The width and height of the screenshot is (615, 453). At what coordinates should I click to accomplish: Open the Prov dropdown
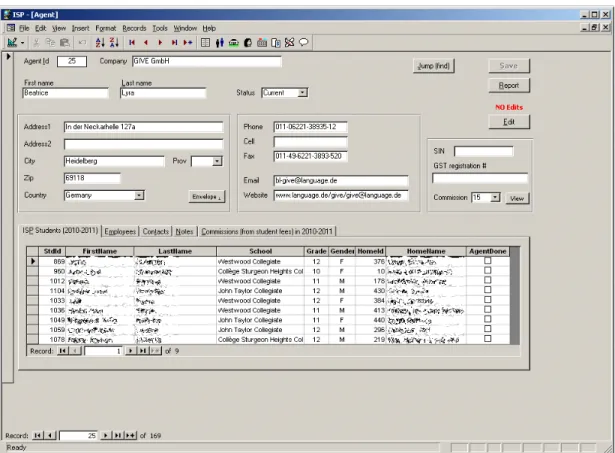[217, 161]
